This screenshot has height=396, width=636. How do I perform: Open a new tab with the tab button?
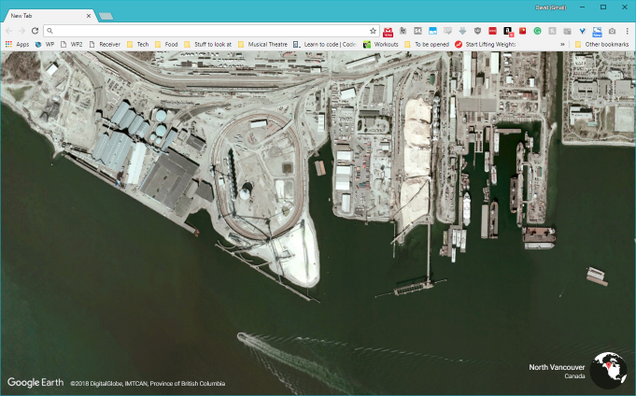(106, 16)
